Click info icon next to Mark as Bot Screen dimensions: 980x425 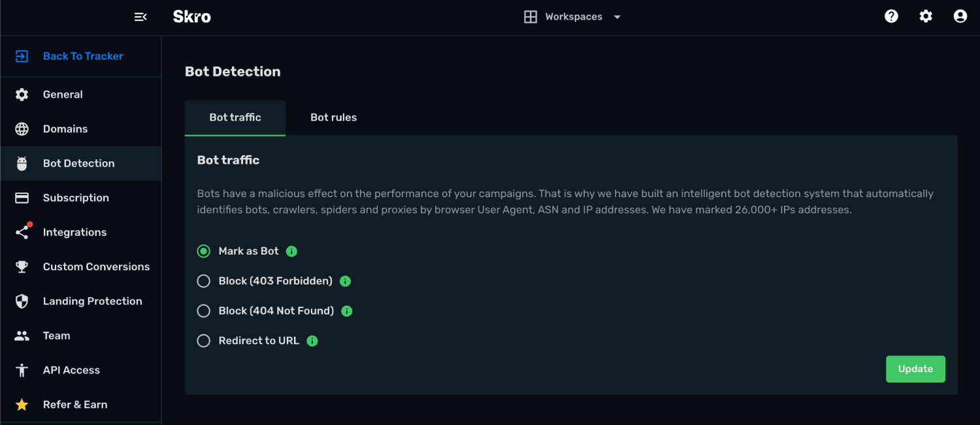click(x=292, y=251)
